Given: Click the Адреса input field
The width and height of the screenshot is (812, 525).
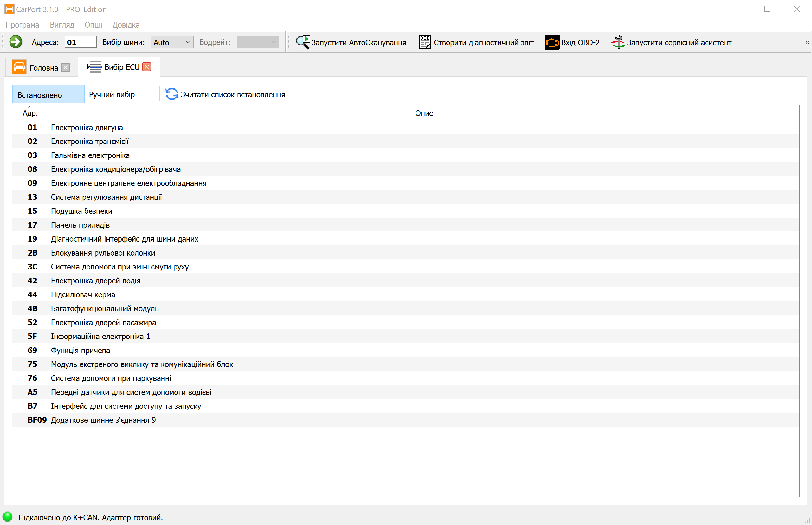Looking at the screenshot, I should coord(81,42).
